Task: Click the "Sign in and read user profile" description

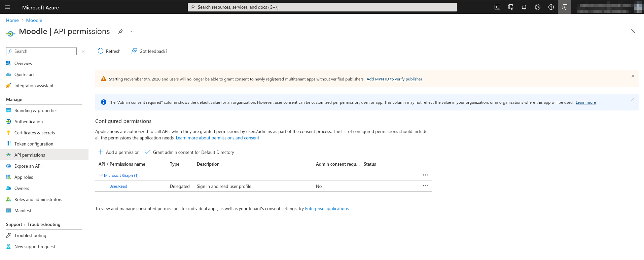Action: [224, 186]
